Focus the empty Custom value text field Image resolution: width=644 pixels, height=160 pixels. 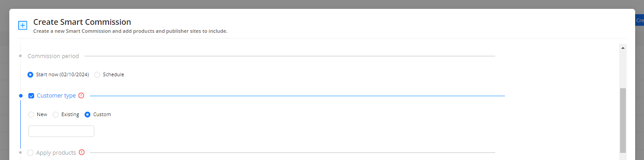tap(61, 131)
